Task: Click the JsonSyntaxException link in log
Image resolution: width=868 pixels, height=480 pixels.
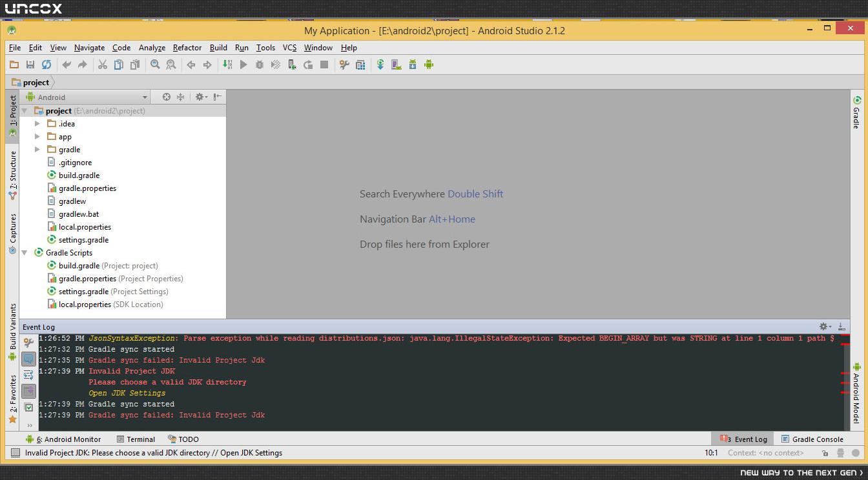Action: [x=132, y=338]
